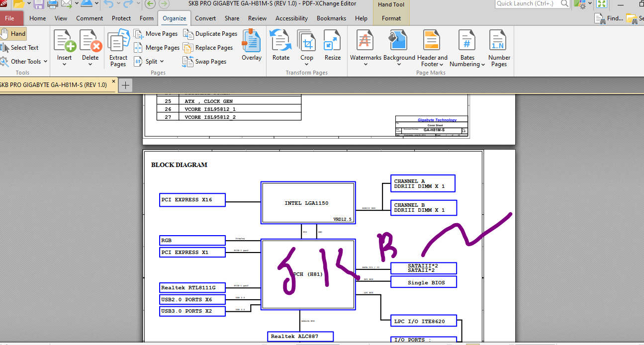Image resolution: width=644 pixels, height=345 pixels.
Task: Select the SKB PRO GIGABYTE document tab
Action: [x=53, y=85]
